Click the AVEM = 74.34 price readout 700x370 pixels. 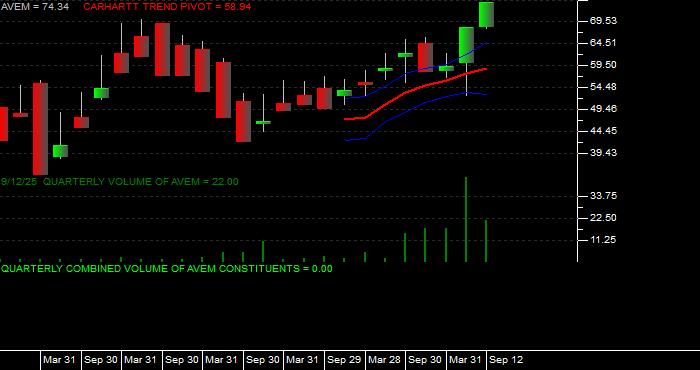click(x=34, y=7)
